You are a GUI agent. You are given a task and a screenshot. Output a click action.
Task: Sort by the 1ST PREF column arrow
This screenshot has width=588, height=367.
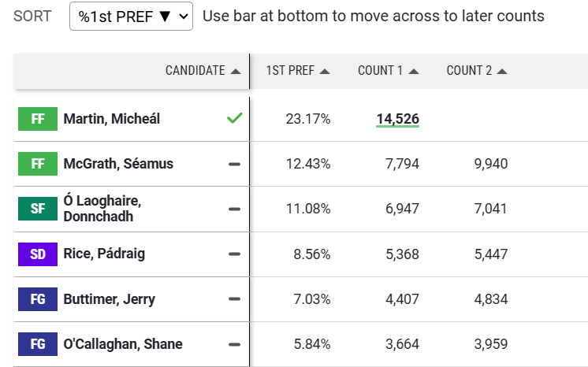pos(325,71)
